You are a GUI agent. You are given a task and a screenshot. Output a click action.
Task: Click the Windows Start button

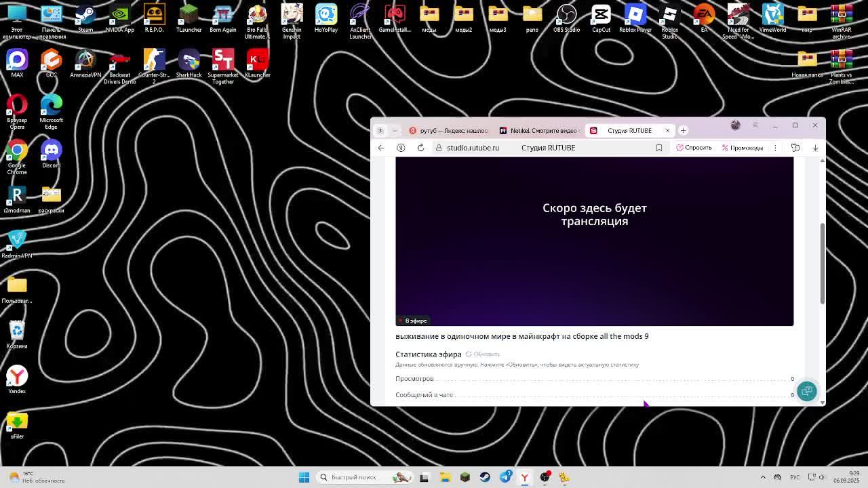(x=304, y=477)
